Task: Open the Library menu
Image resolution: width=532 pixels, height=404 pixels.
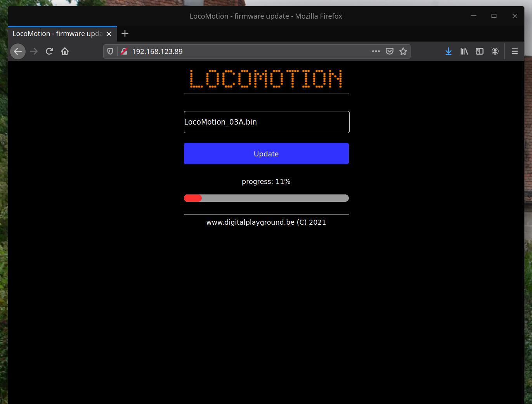Action: point(464,51)
